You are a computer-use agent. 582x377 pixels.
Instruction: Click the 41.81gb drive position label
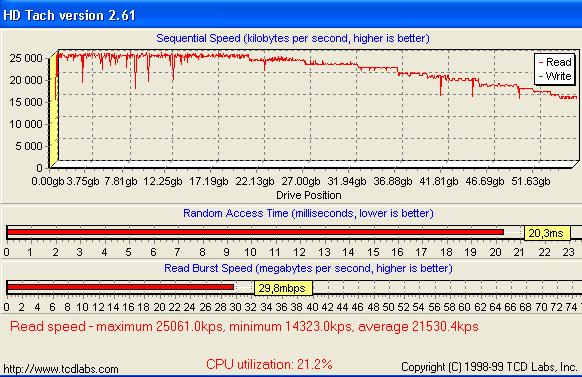coord(439,181)
